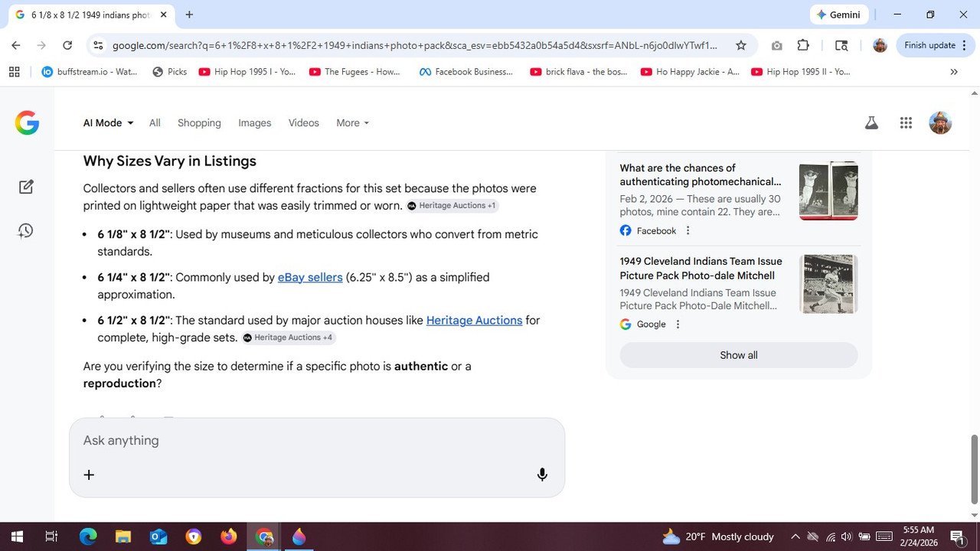The width and height of the screenshot is (980, 551).
Task: Close the 1949 indians photo search tab
Action: pyautogui.click(x=163, y=15)
